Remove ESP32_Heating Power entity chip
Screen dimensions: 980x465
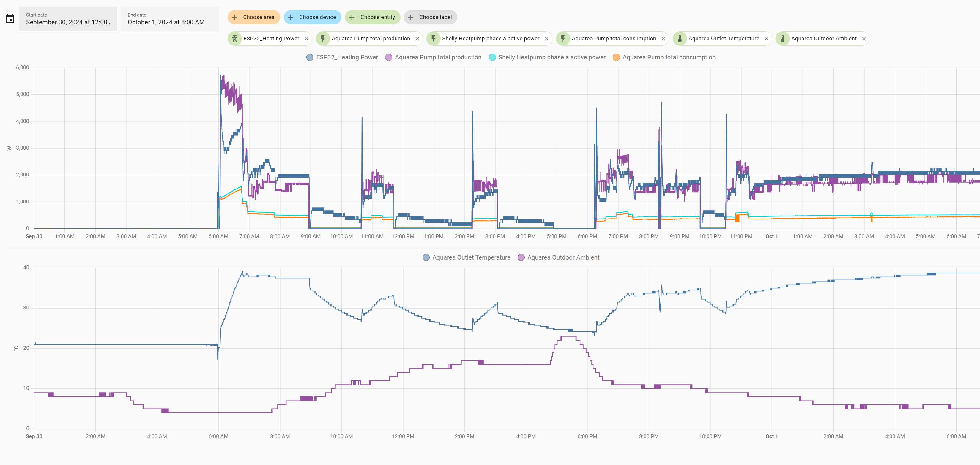tap(306, 39)
